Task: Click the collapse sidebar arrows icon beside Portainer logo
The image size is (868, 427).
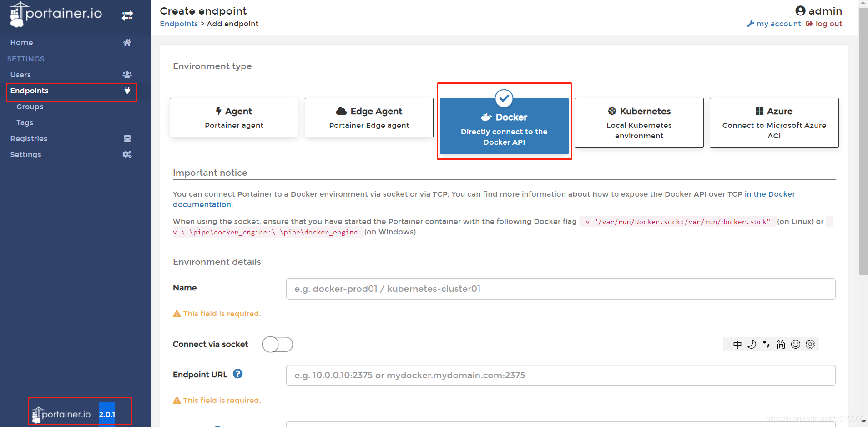Action: pos(127,15)
